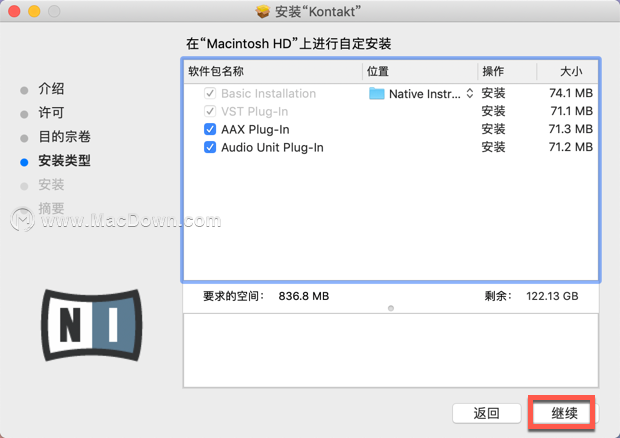Viewport: 620px width, 438px height.
Task: Click the 大小 column header
Action: pos(571,72)
